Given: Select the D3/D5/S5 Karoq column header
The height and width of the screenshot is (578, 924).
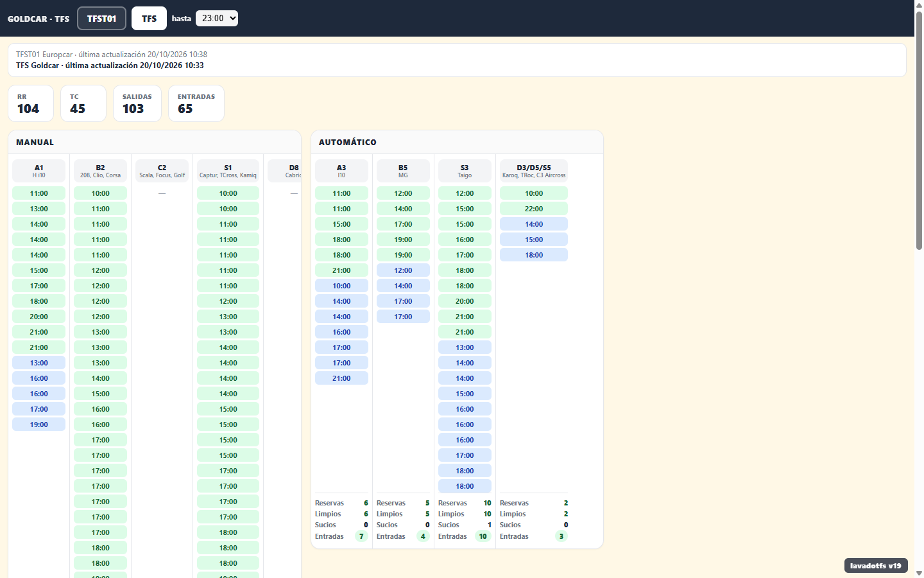Looking at the screenshot, I should (x=534, y=171).
